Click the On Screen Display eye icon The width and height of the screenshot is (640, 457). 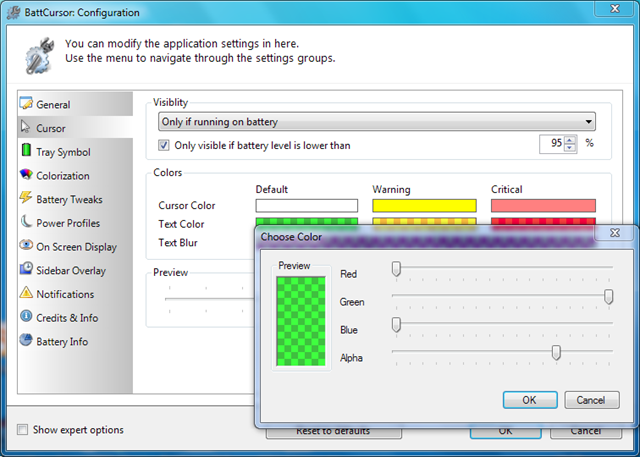click(26, 245)
